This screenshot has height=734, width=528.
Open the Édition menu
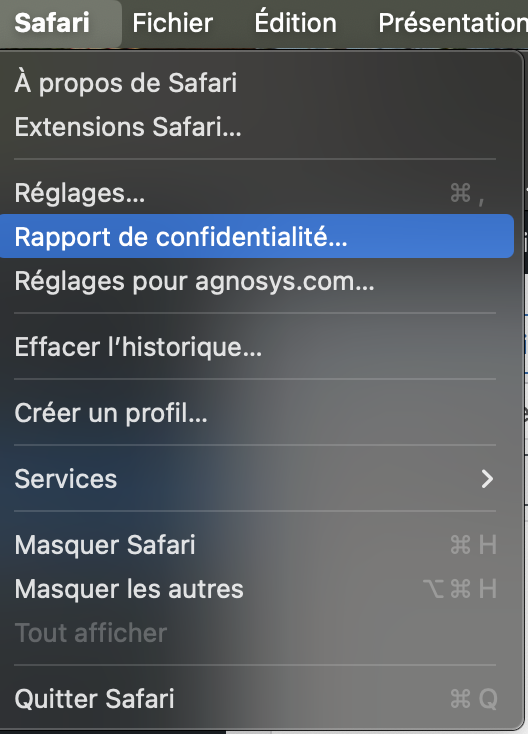click(295, 23)
